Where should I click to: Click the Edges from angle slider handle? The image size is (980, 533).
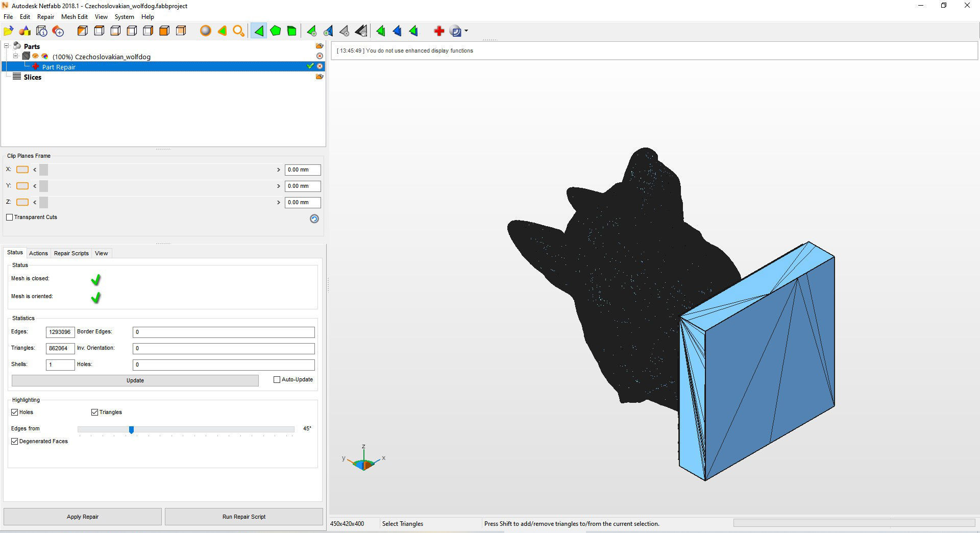pos(132,430)
